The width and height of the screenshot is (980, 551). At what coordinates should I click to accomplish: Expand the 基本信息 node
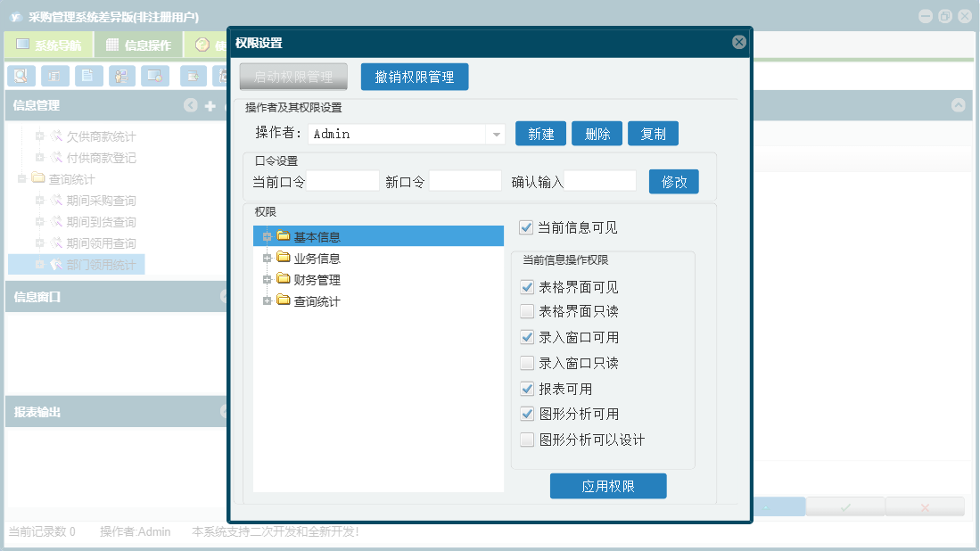pyautogui.click(x=267, y=237)
